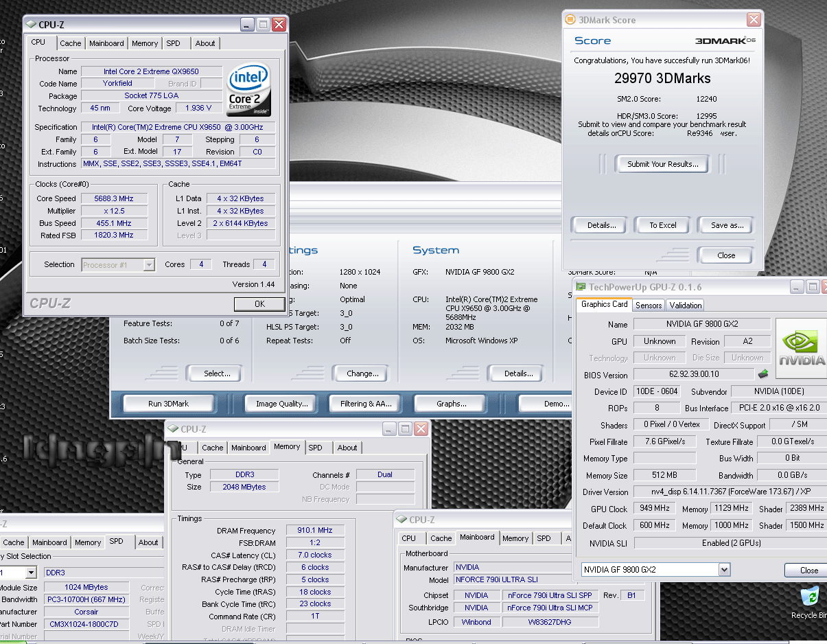Click the title bar icon of the CPU-Z Memory window
827x644 pixels.
pos(174,429)
